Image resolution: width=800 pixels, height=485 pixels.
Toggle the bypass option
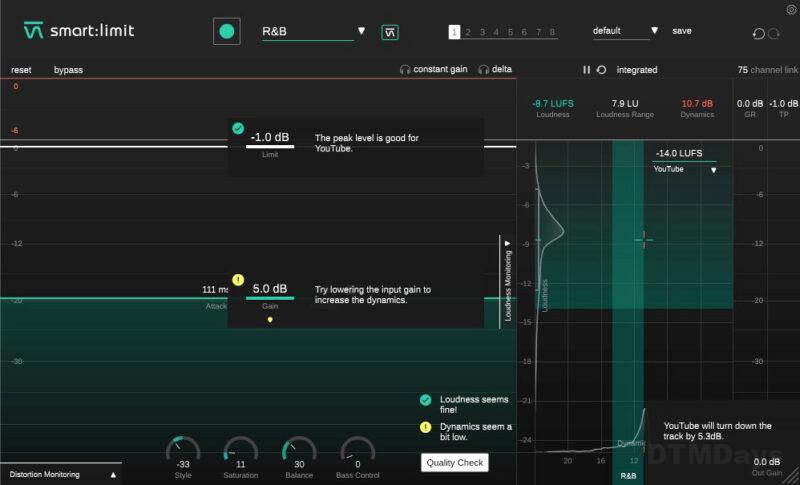coord(69,70)
